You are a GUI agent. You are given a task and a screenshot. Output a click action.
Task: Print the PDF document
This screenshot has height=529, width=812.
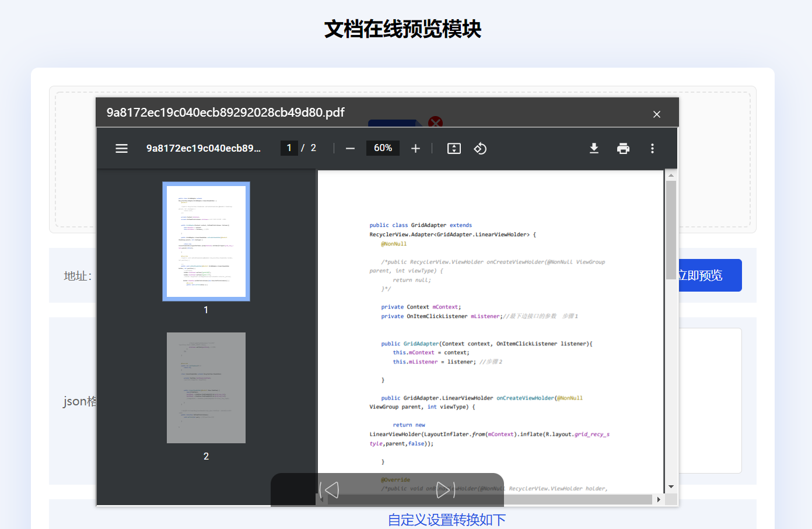[x=623, y=148]
